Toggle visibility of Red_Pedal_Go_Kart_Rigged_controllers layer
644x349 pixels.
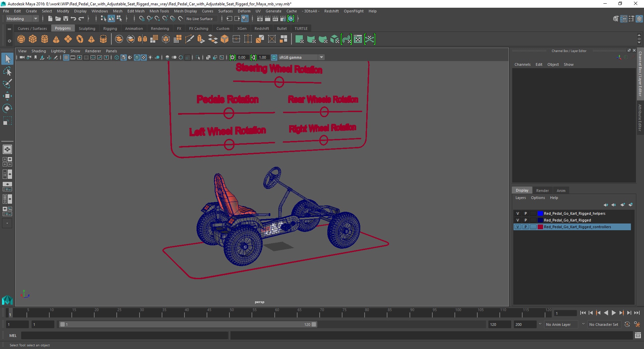(x=518, y=227)
